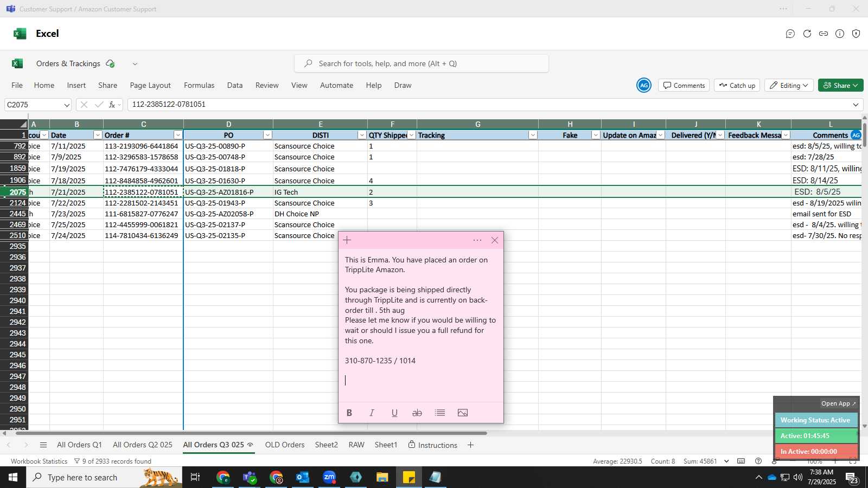Click the horizontal scrollbar thumb

point(251,433)
